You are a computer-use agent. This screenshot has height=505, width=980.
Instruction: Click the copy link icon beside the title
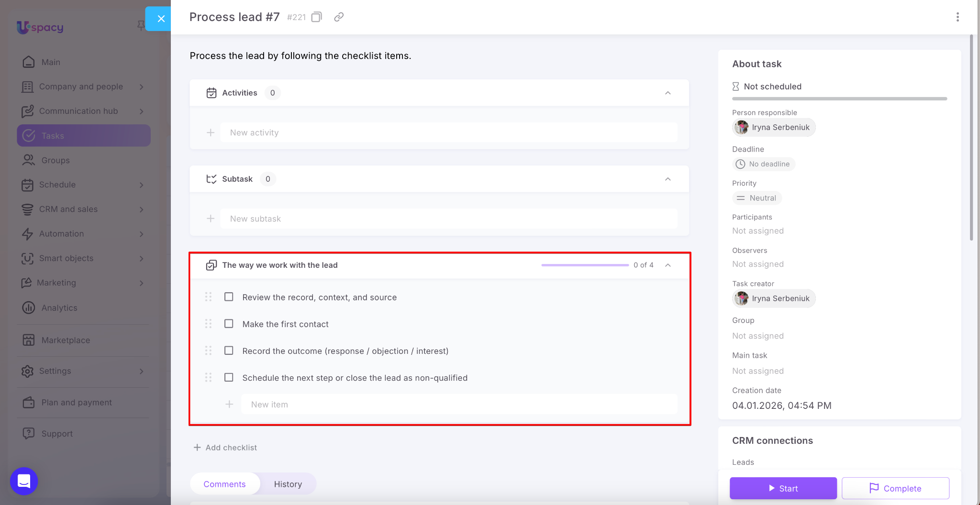pyautogui.click(x=339, y=17)
